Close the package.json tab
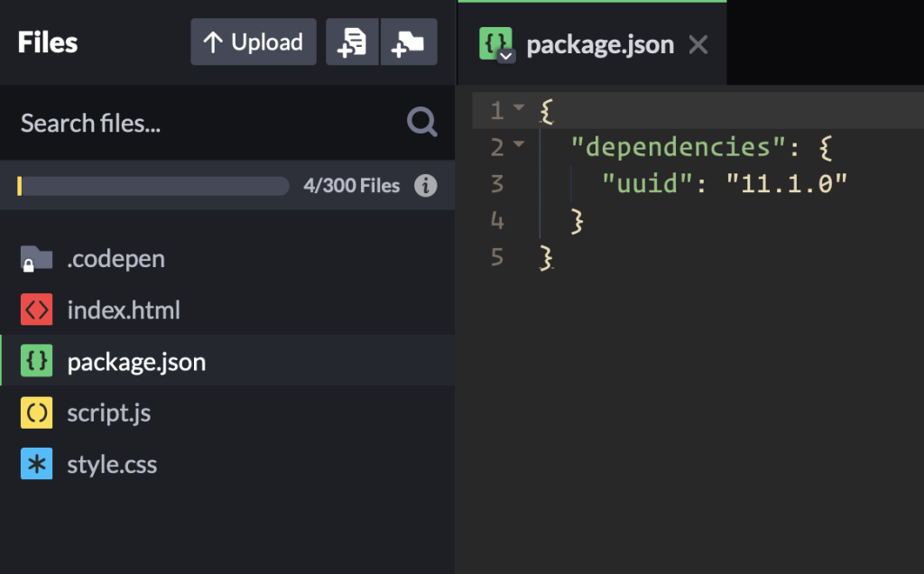Screen dimensions: 924x574 tap(698, 45)
